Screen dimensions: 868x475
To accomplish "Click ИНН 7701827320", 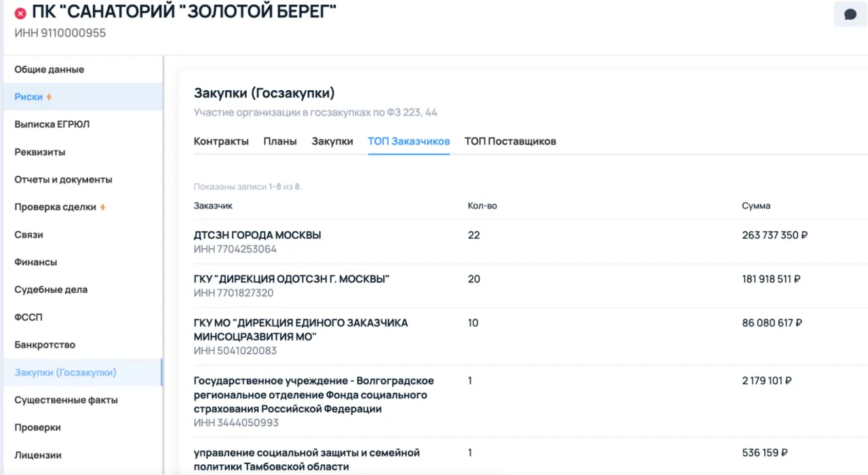I will coord(234,293).
